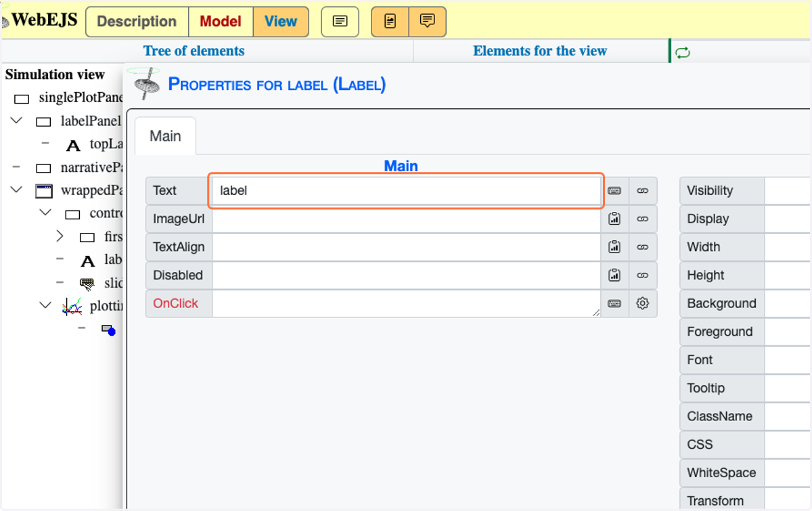
Task: Open the text editor icon for the Text property
Action: pyautogui.click(x=614, y=191)
